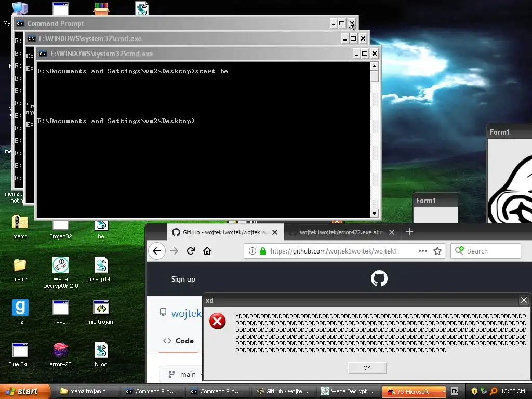Image resolution: width=532 pixels, height=399 pixels.
Task: Bookmark this page with the star
Action: (x=437, y=251)
